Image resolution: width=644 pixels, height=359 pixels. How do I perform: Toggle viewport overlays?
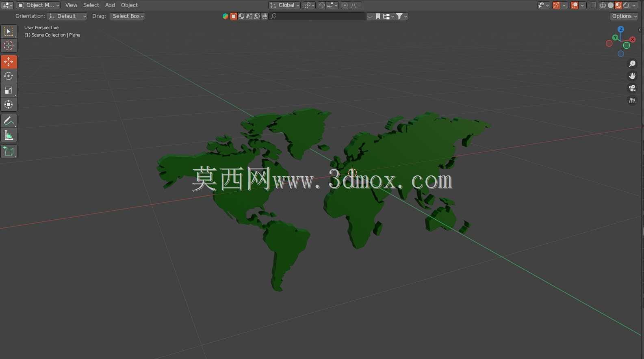pos(575,5)
